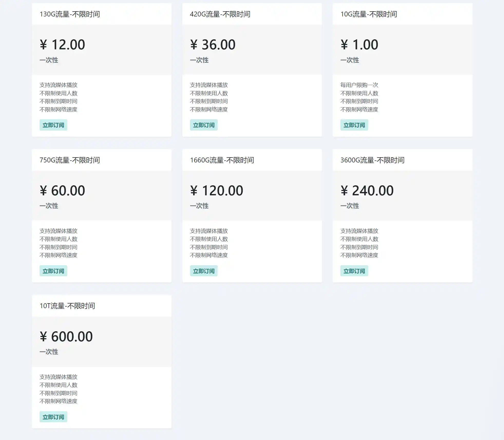Subscribe to the 750G traffic plan
This screenshot has width=504, height=440.
[x=53, y=271]
